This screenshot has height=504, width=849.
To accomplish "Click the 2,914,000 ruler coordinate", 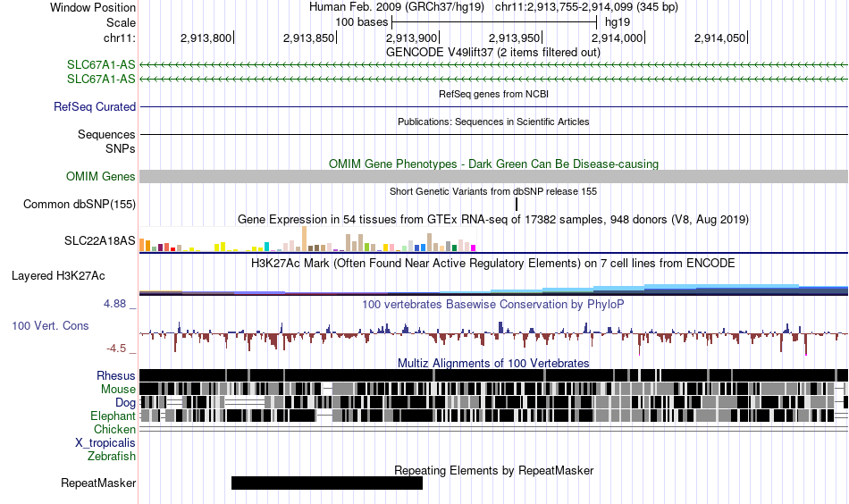I will pos(618,38).
